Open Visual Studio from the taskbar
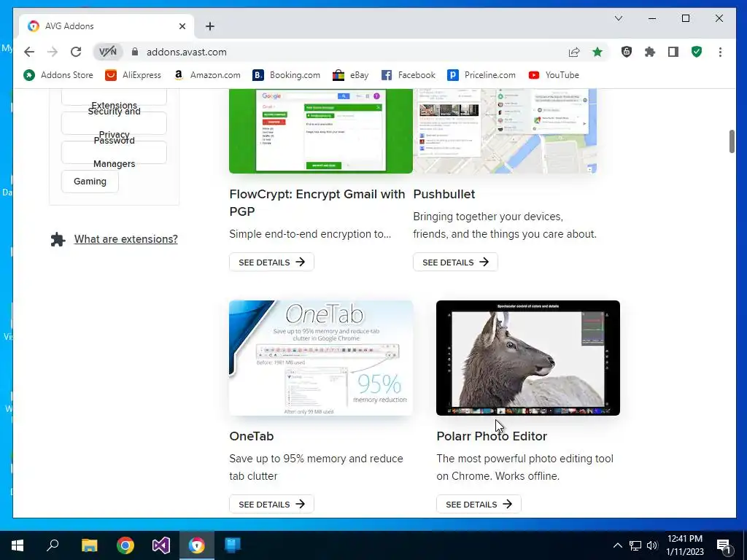 tap(161, 545)
